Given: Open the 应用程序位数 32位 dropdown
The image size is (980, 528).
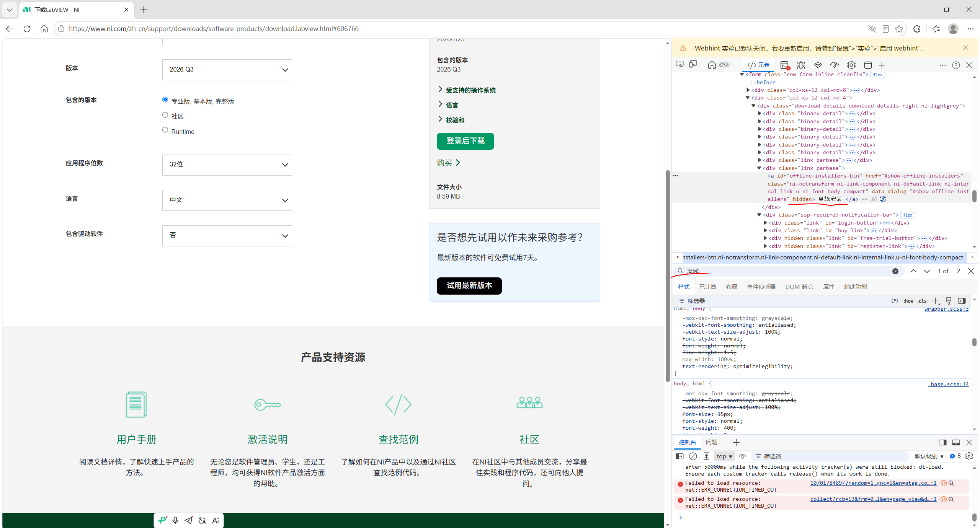Looking at the screenshot, I should 227,165.
